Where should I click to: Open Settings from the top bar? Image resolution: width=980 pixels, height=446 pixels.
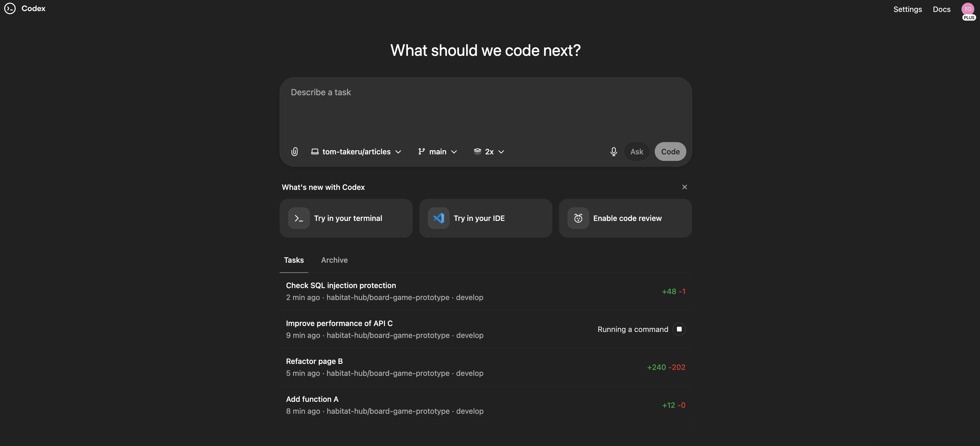click(908, 9)
